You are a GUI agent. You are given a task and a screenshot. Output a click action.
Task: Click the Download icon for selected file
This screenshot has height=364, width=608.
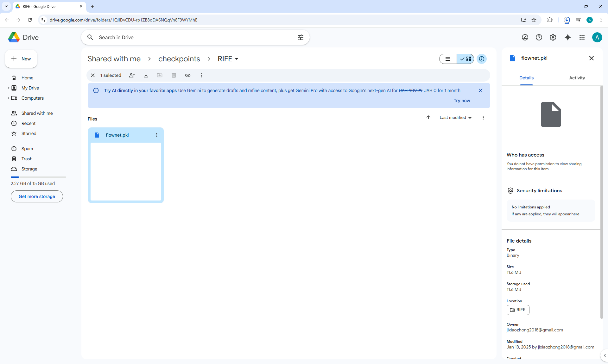146,75
